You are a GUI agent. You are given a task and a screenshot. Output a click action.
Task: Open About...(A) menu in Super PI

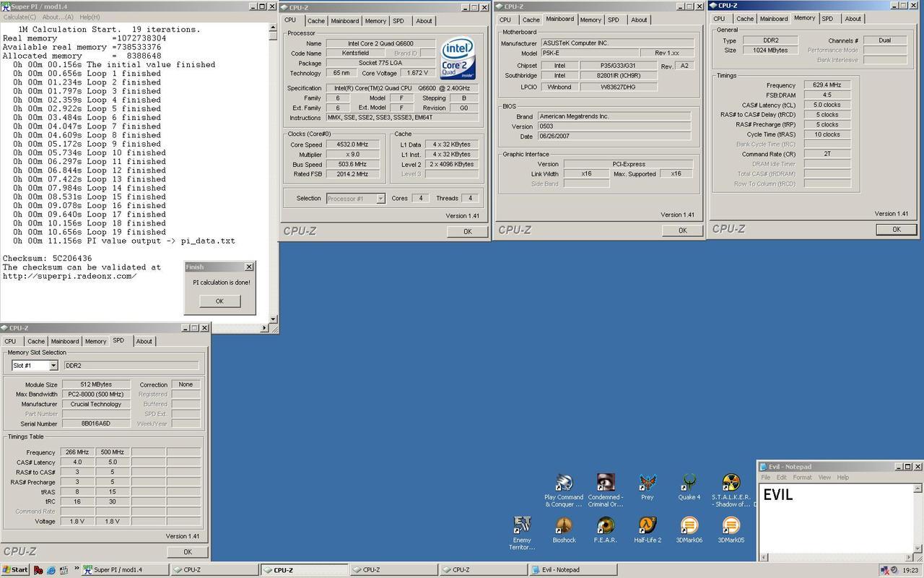(58, 17)
